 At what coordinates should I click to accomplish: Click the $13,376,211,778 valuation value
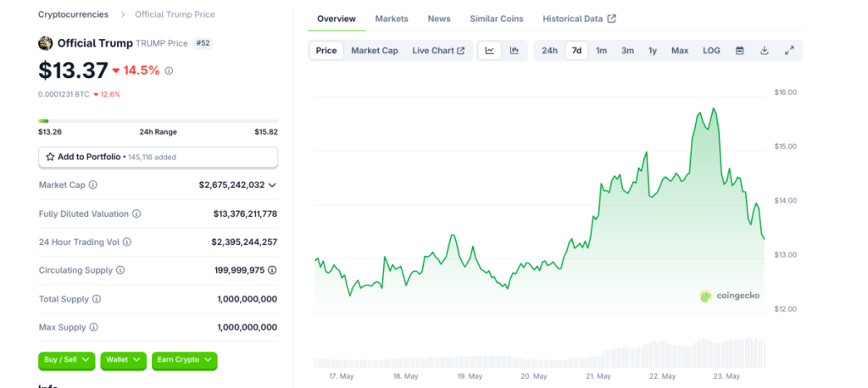pyautogui.click(x=245, y=213)
